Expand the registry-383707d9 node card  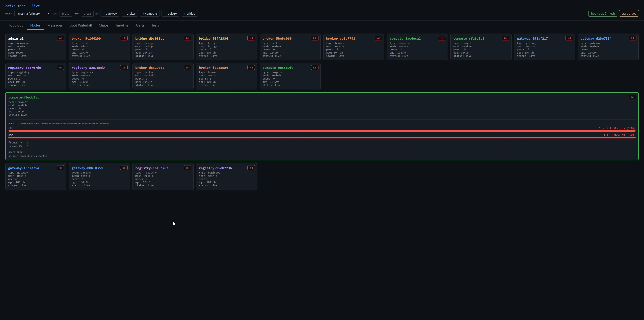click(36, 76)
